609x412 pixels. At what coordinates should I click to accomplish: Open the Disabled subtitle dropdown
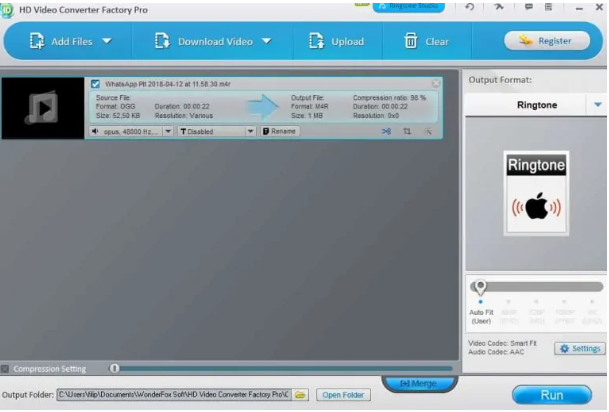[x=251, y=132]
